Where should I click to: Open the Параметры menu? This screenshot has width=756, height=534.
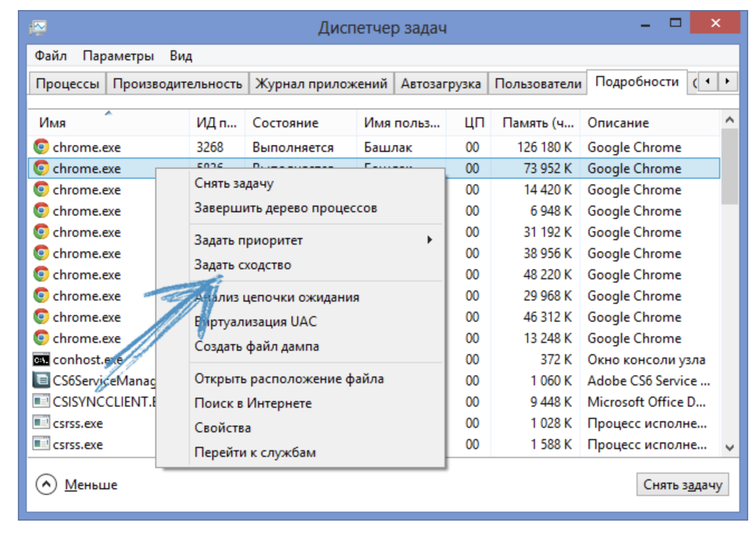coord(118,56)
